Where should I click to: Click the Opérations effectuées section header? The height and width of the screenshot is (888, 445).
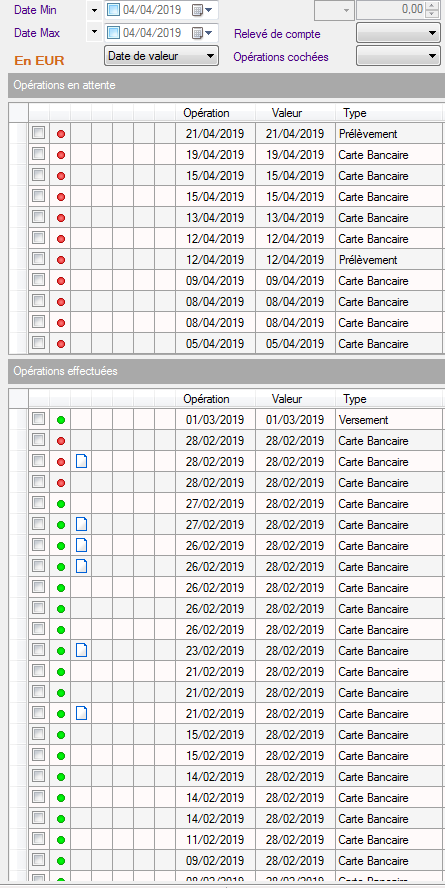tap(226, 372)
